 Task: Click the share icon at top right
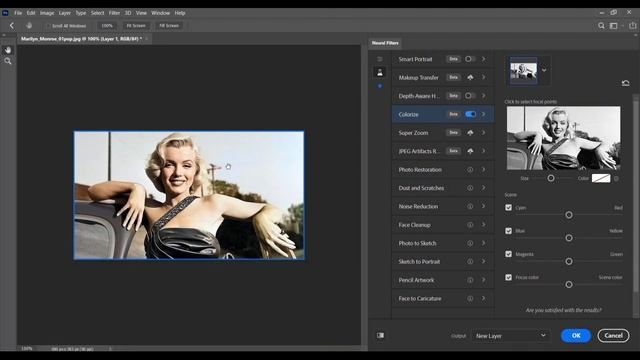point(632,25)
